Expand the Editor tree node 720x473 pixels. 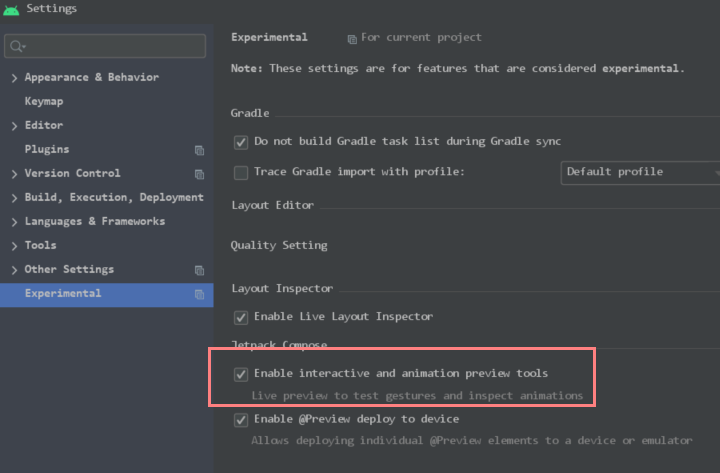click(x=14, y=126)
